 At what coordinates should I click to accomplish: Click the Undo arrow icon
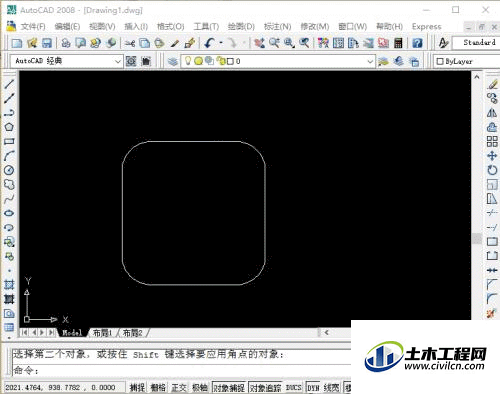pos(209,43)
